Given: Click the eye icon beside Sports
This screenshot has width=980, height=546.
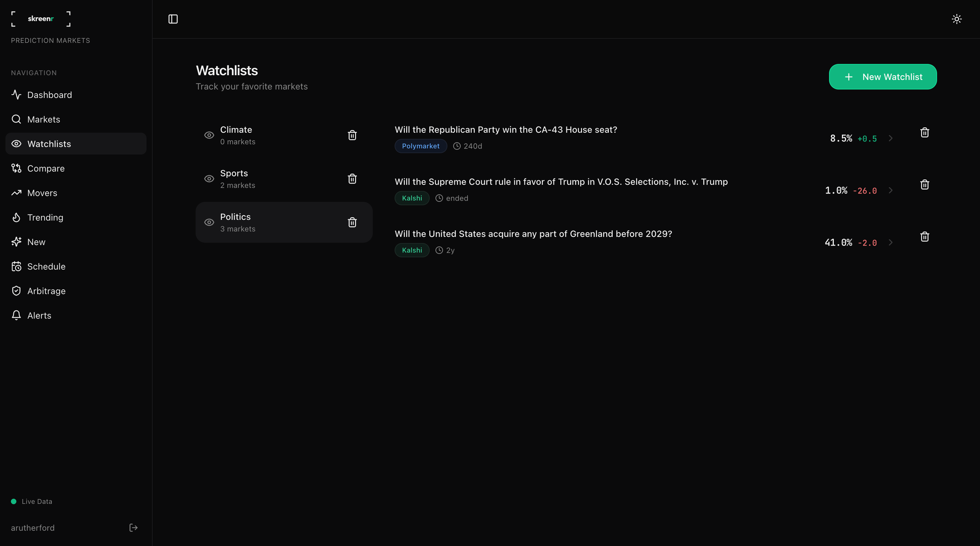Looking at the screenshot, I should click(x=209, y=179).
